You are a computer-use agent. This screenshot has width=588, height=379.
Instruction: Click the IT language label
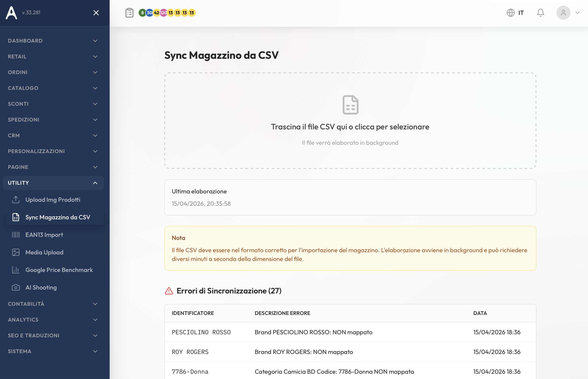click(x=521, y=13)
